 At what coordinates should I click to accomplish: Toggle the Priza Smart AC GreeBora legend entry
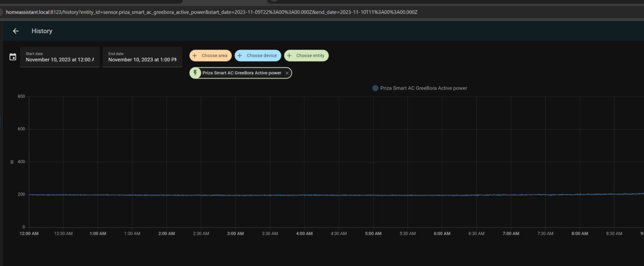[x=420, y=88]
